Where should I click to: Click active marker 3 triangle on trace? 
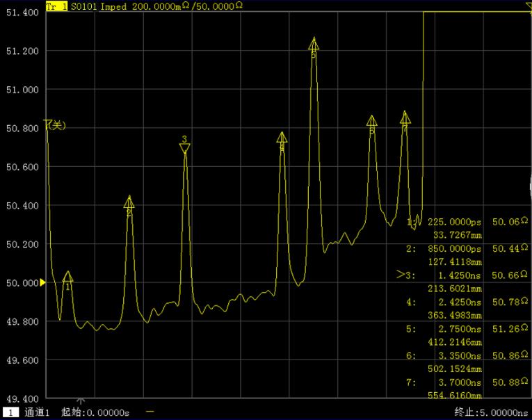tap(184, 148)
